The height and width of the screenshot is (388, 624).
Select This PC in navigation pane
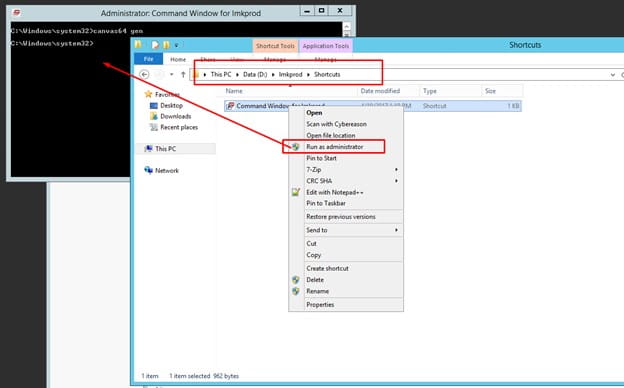[x=166, y=149]
